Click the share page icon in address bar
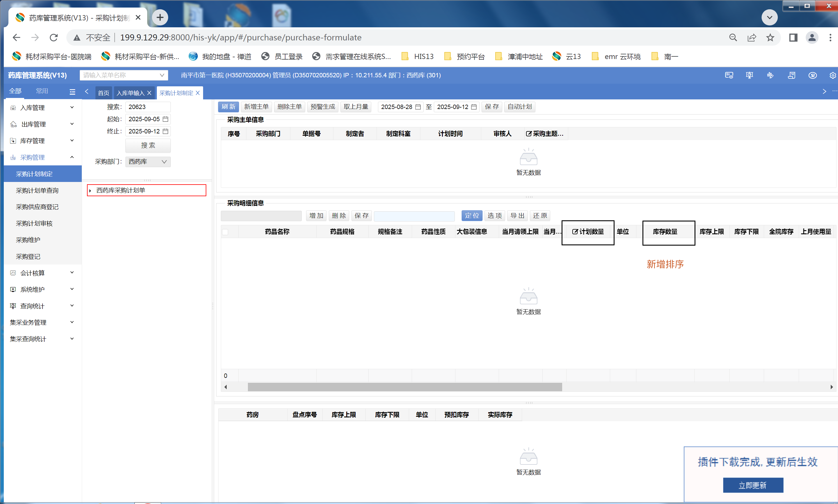 [751, 37]
